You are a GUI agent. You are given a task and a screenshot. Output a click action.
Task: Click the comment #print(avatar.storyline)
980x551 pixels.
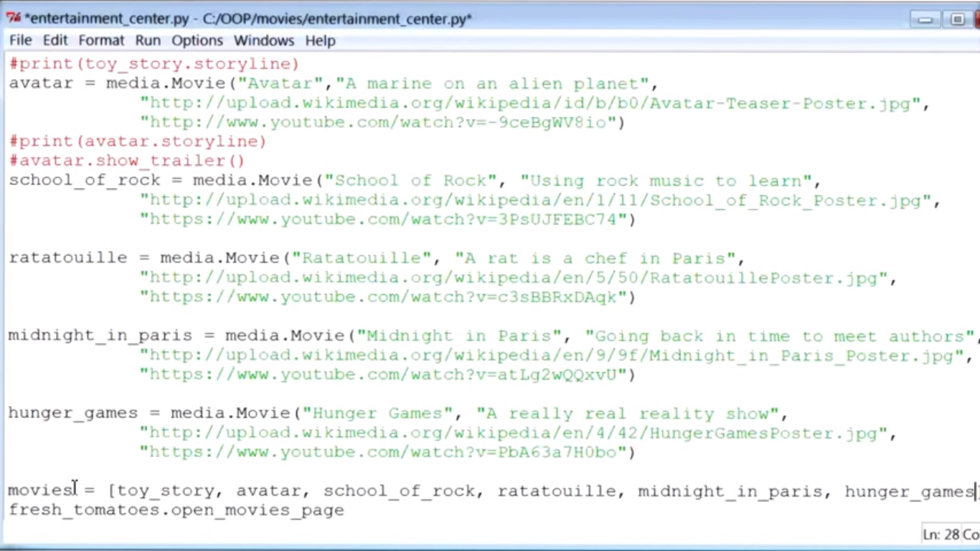[x=138, y=141]
